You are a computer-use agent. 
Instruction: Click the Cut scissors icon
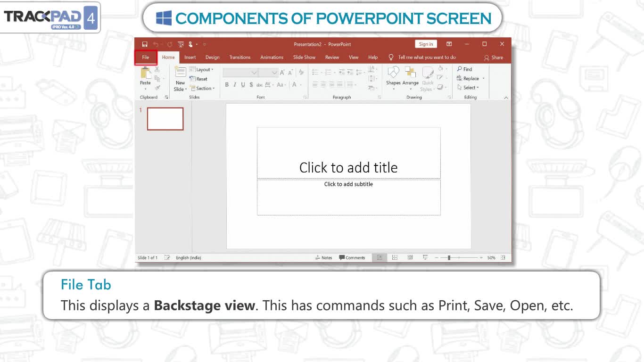(x=157, y=70)
